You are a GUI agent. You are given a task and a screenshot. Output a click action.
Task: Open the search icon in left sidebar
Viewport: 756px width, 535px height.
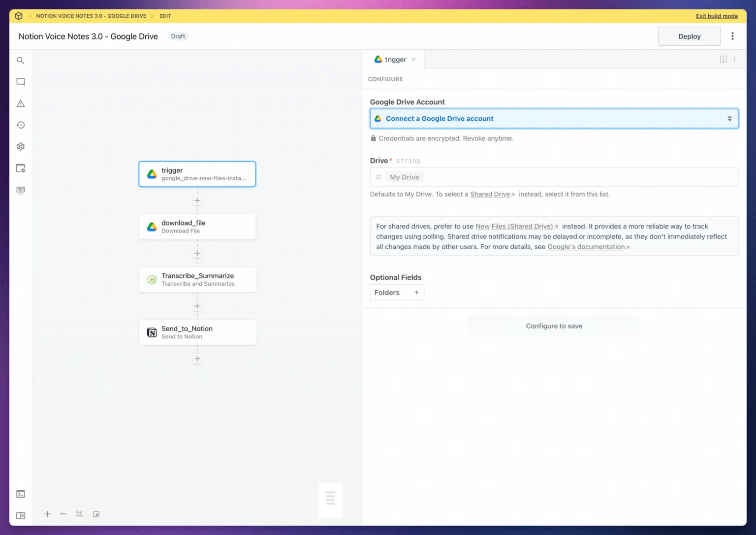21,61
